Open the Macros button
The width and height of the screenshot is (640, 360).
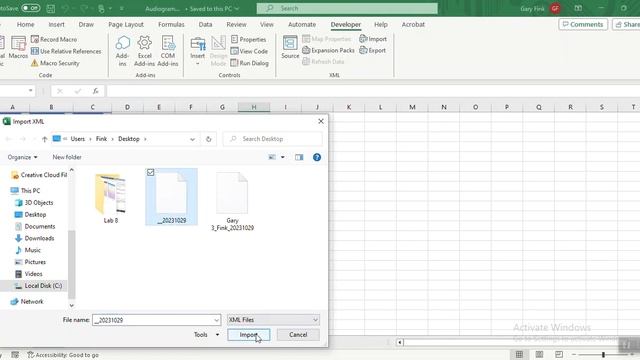click(x=18, y=47)
